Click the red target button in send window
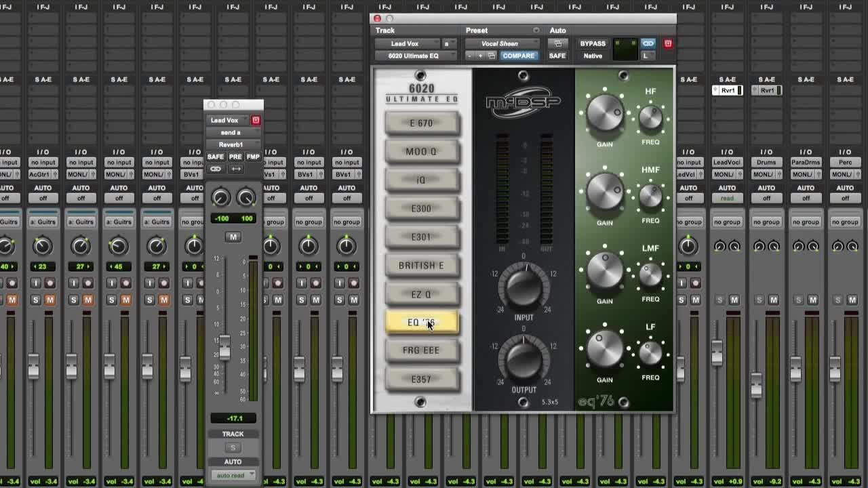868x488 pixels. [256, 120]
